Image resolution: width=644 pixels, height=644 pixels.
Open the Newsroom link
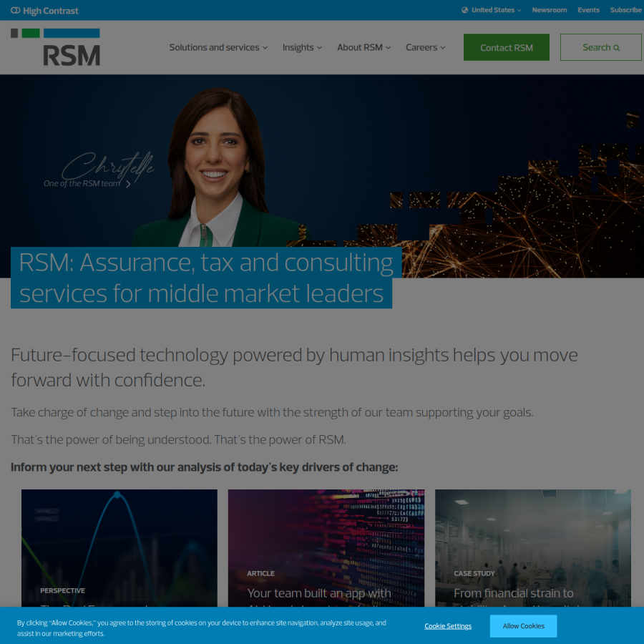[x=549, y=10]
